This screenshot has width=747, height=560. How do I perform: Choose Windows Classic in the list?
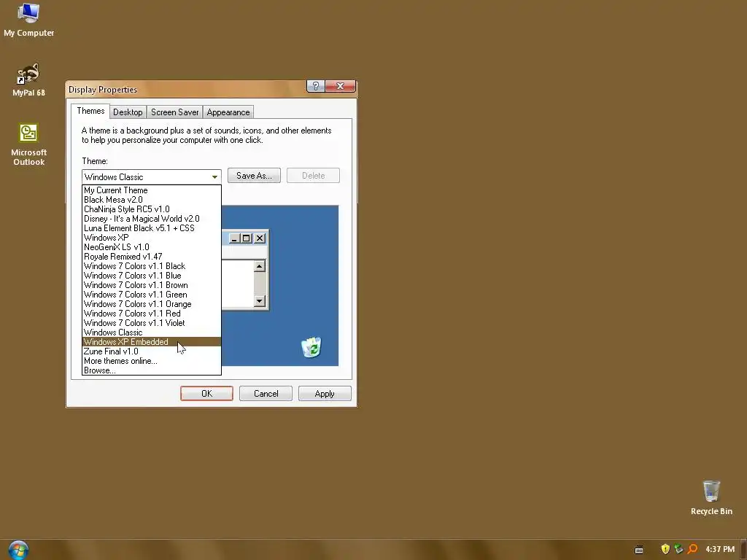point(152,332)
